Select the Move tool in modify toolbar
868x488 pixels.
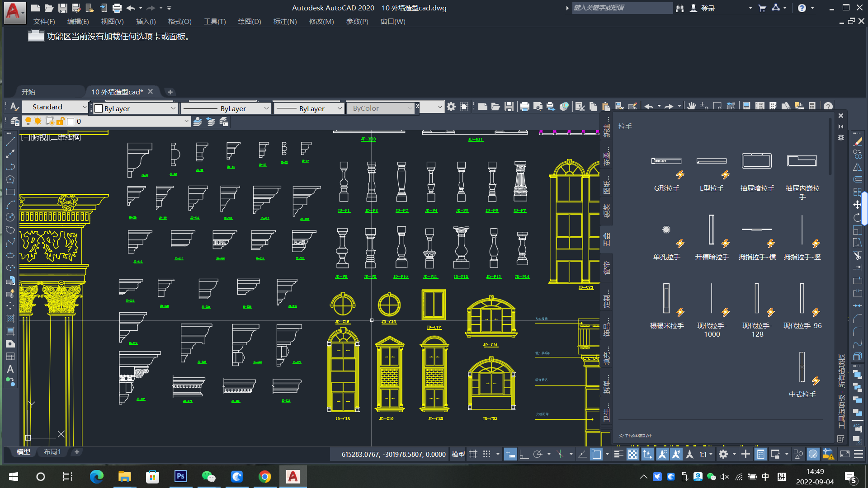pos(857,205)
